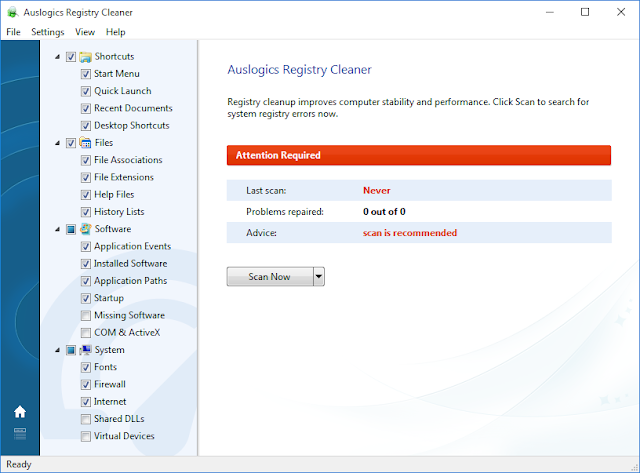
Task: Uncheck the Start Menu checkbox
Action: pos(86,74)
